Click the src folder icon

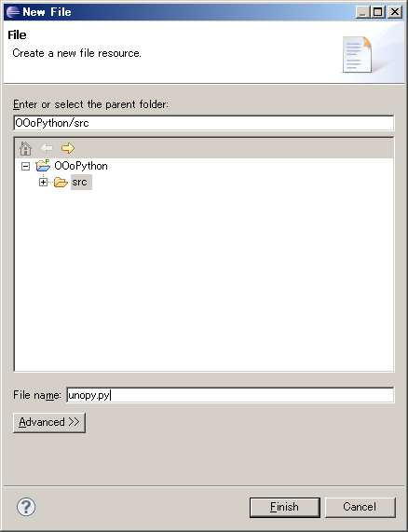pyautogui.click(x=61, y=183)
